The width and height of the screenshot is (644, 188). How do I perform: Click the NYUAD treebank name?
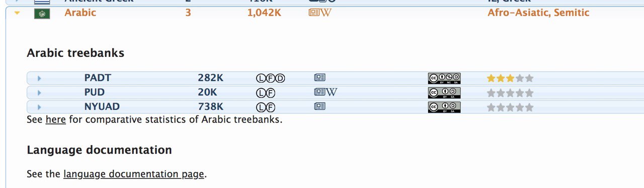pos(102,106)
